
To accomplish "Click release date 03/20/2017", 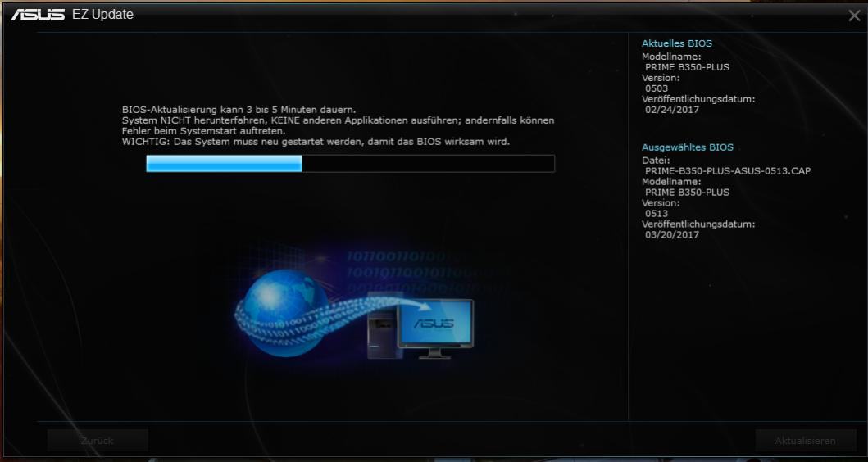I will pyautogui.click(x=672, y=234).
